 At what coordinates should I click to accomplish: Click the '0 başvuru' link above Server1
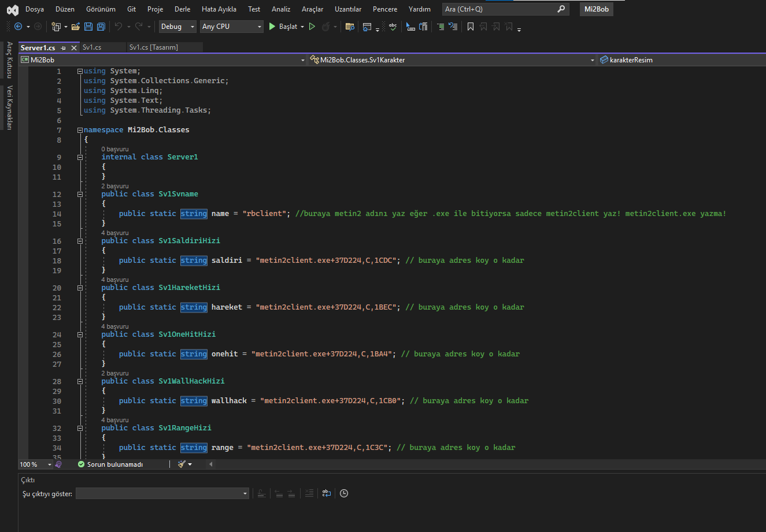point(114,149)
